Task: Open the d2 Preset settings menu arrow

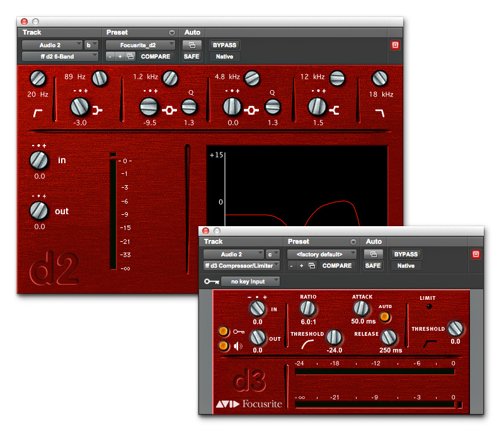Action: 172,33
